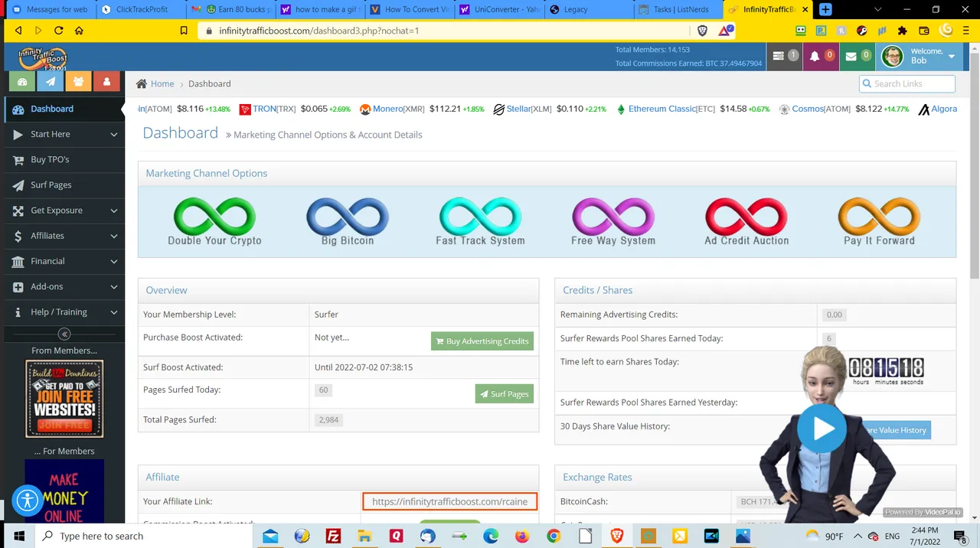Click the green dashboard gauge icon button
The width and height of the screenshot is (980, 548).
tap(22, 81)
